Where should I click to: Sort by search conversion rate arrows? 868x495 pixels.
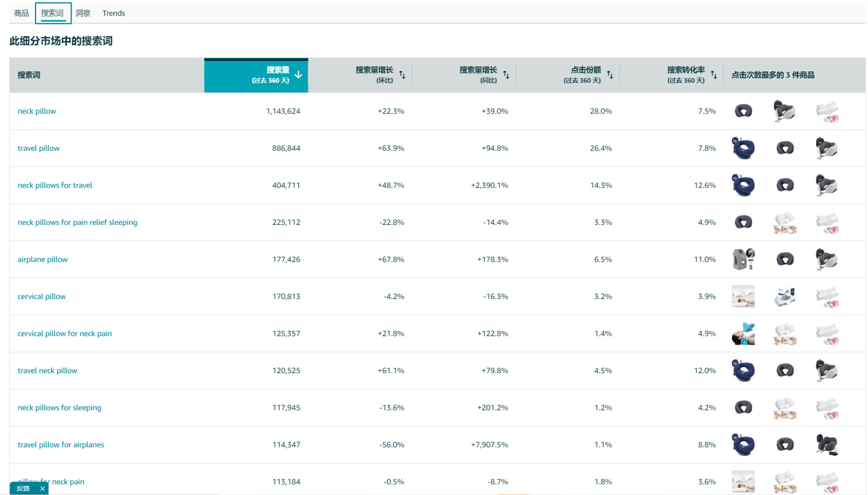coord(714,75)
